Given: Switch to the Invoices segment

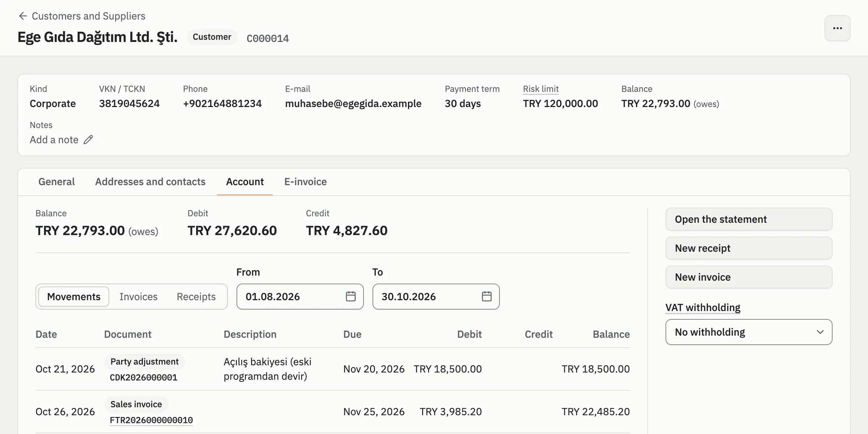Looking at the screenshot, I should (x=139, y=297).
